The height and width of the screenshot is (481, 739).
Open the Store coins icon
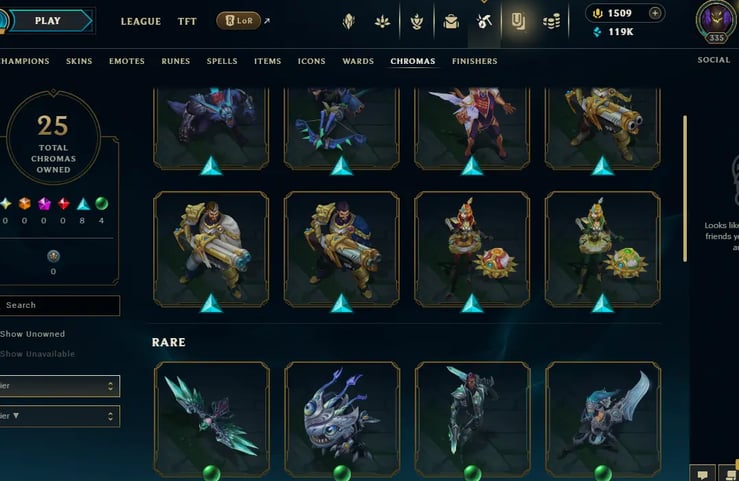pyautogui.click(x=551, y=21)
